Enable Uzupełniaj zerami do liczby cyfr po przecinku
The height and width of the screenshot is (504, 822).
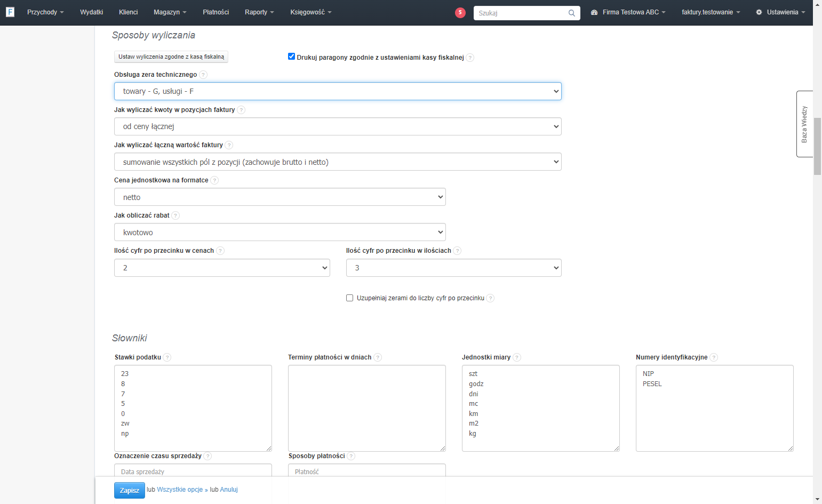(349, 298)
